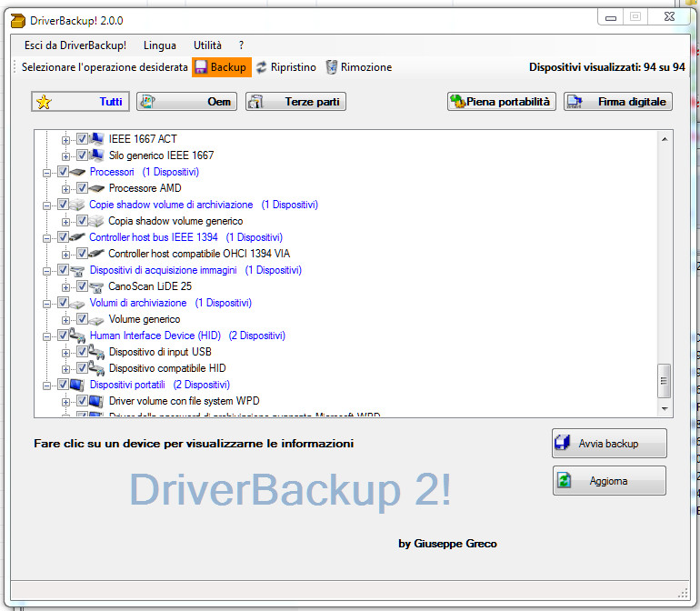Click the Rimozione trash icon
The width and height of the screenshot is (700, 611).
tap(332, 67)
